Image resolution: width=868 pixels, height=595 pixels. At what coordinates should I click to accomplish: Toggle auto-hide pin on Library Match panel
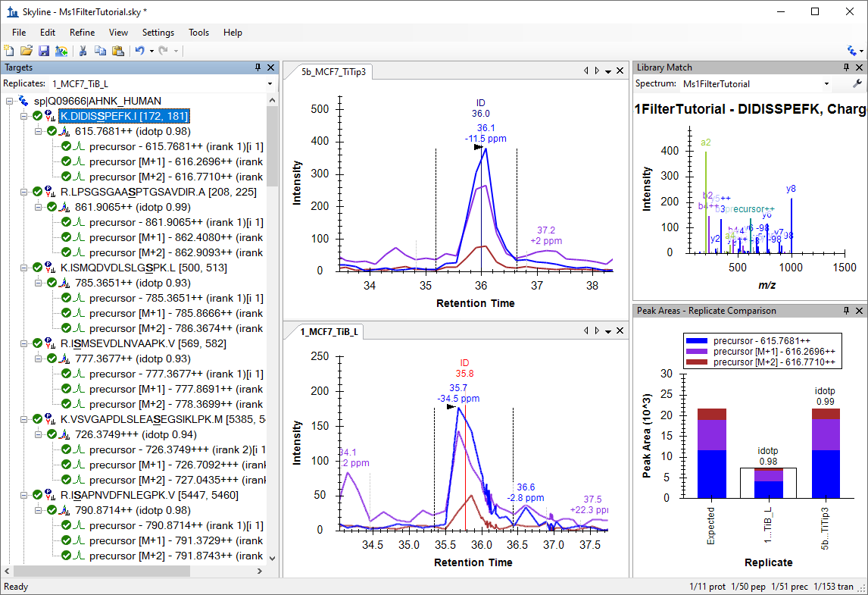846,67
